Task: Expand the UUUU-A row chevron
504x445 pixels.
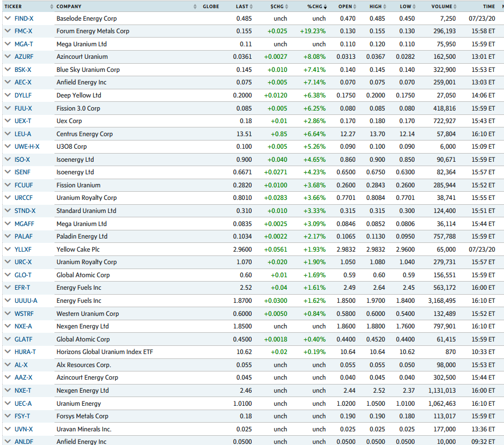Action: [8, 301]
